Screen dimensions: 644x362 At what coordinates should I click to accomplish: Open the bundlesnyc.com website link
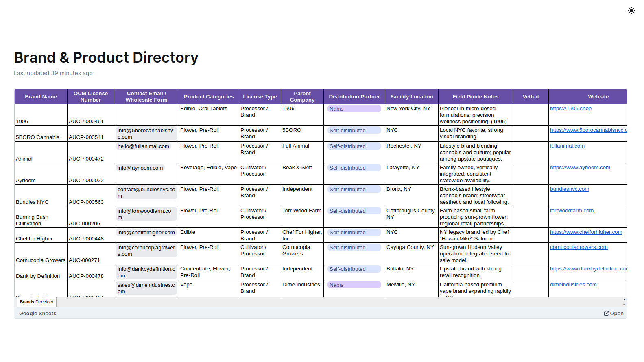pos(569,189)
